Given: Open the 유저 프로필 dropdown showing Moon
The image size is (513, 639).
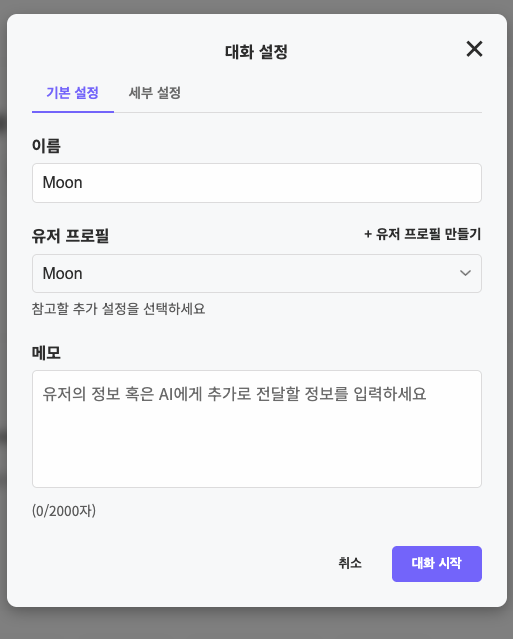Looking at the screenshot, I should coord(257,273).
